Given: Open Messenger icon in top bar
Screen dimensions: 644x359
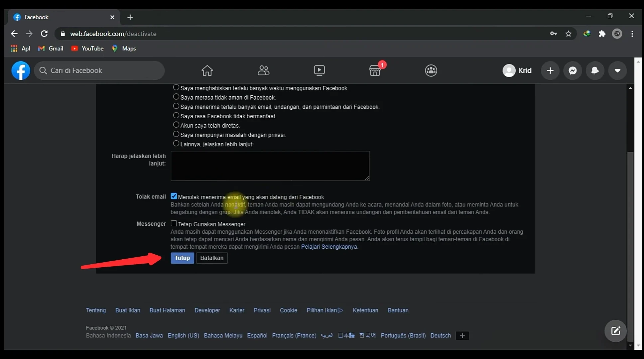Looking at the screenshot, I should click(573, 70).
